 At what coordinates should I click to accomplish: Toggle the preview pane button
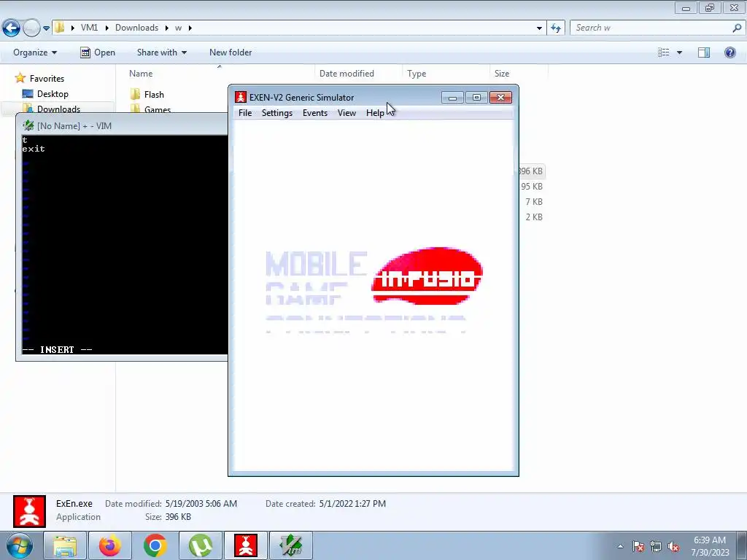click(704, 52)
